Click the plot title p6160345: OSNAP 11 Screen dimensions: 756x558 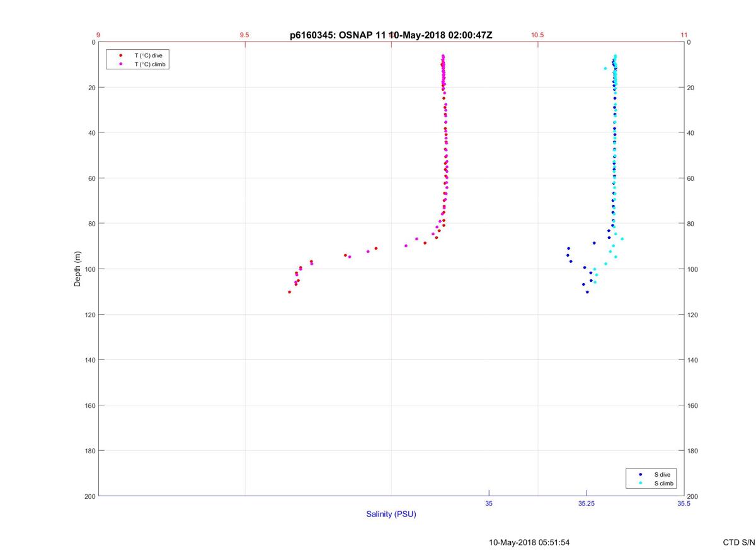tap(391, 35)
